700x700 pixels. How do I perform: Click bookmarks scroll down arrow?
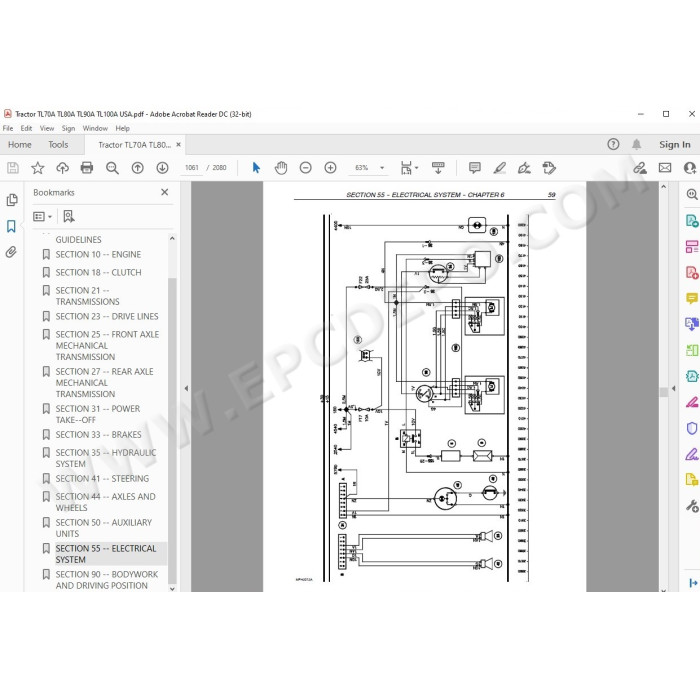coord(172,588)
